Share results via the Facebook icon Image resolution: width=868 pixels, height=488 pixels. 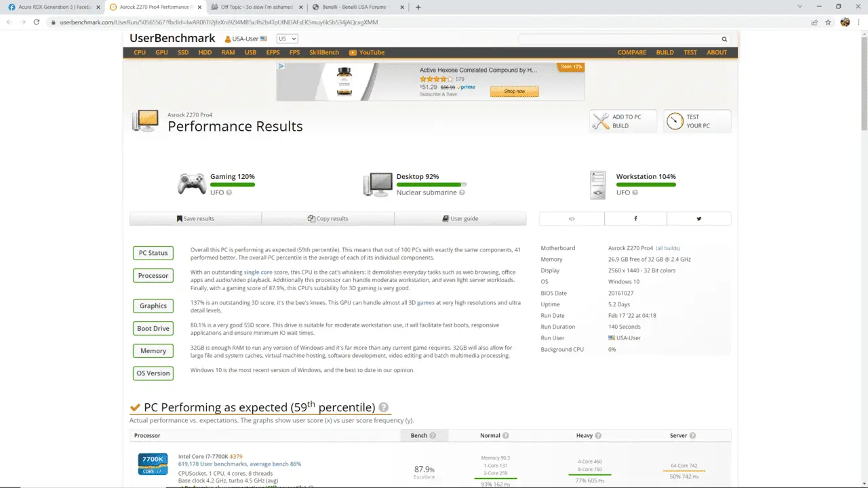(635, 218)
